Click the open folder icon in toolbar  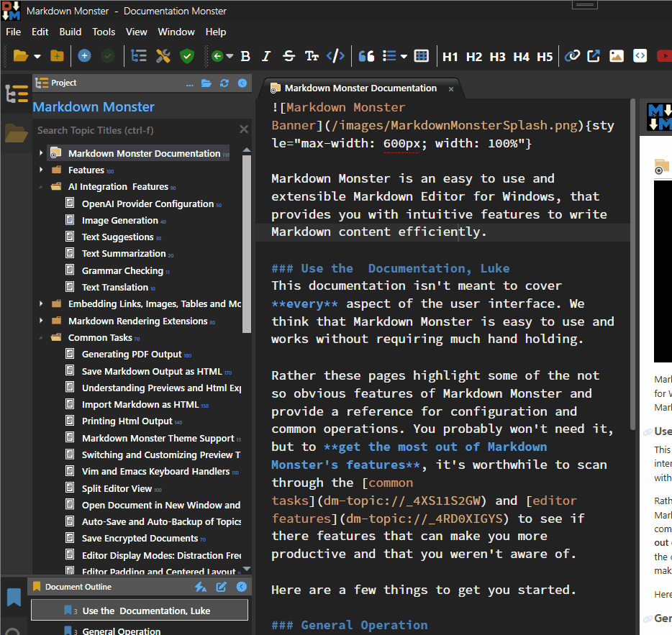point(20,55)
